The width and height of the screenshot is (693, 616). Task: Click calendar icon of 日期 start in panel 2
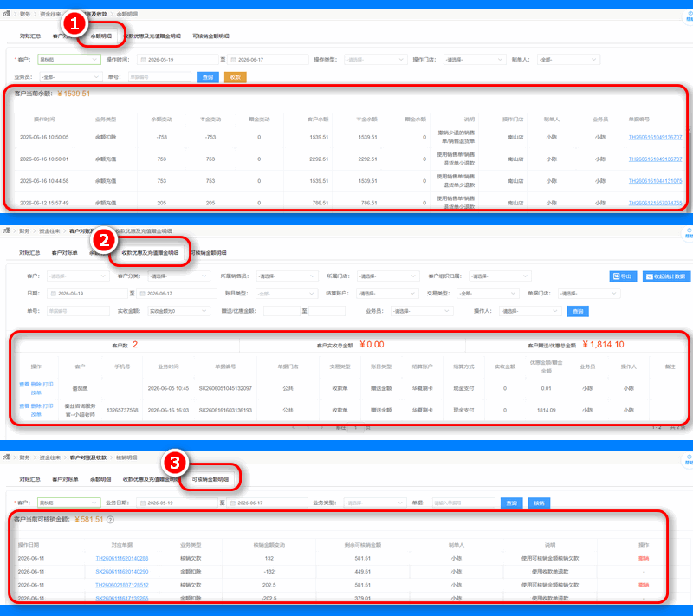54,294
